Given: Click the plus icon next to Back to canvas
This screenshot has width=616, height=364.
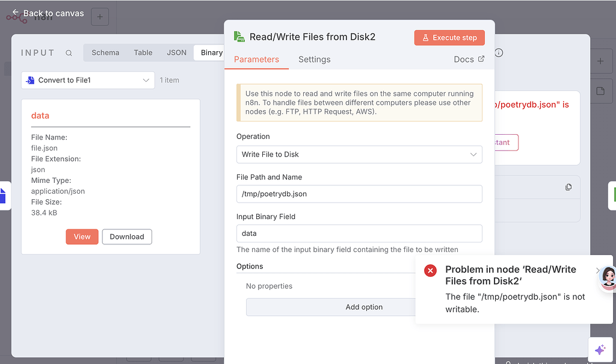Looking at the screenshot, I should [x=100, y=17].
